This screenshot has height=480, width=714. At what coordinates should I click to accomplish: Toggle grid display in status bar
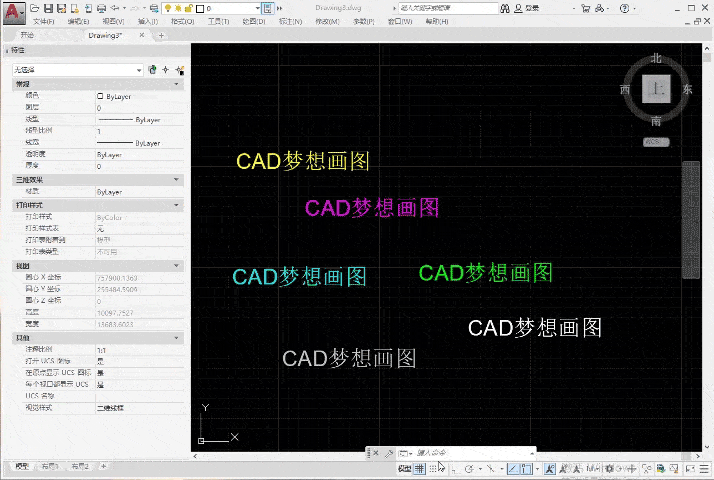(x=419, y=468)
